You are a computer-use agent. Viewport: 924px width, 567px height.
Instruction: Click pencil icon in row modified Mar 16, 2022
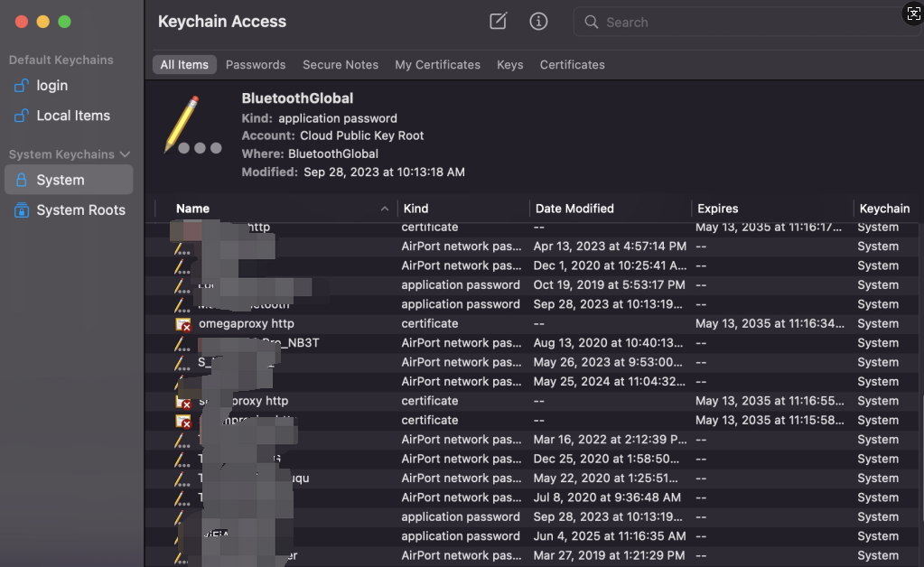pyautogui.click(x=182, y=441)
